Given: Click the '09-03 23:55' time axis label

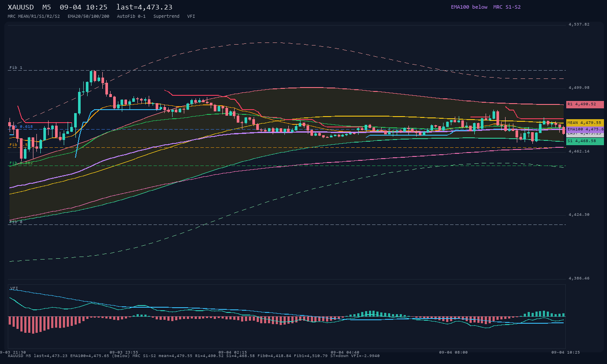Looking at the screenshot, I should click(x=124, y=352).
